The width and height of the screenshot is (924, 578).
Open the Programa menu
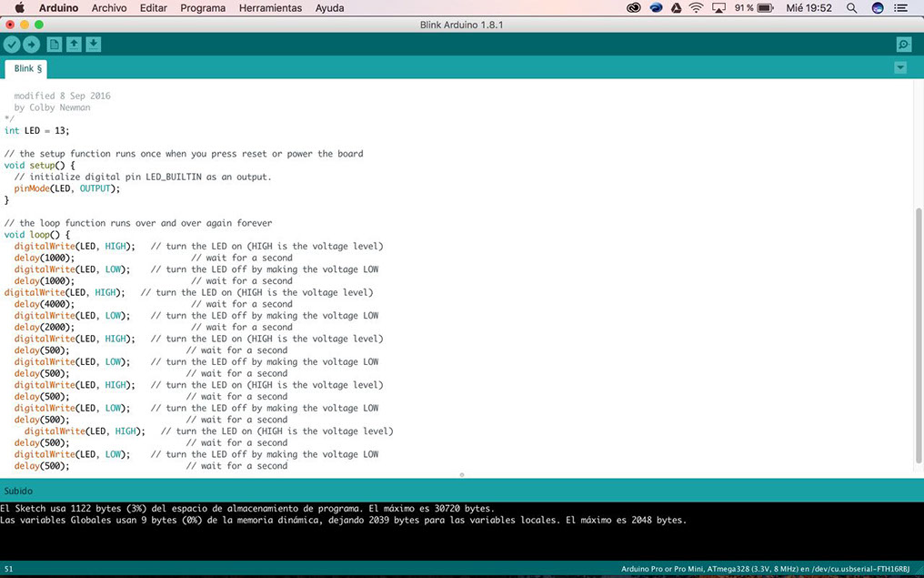203,8
